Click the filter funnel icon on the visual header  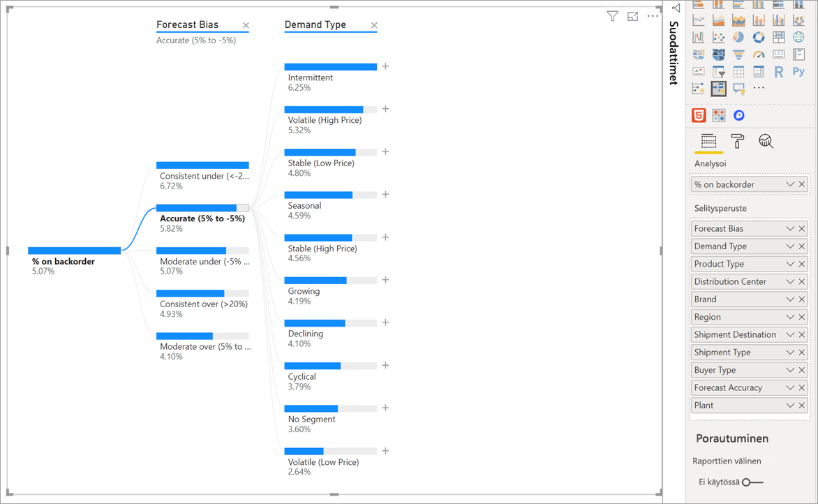613,16
